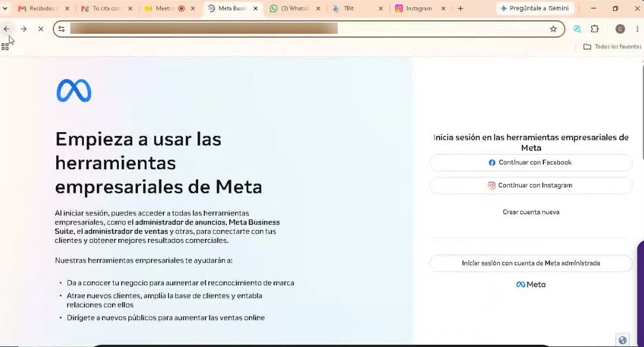Click the Meta logo under the login buttons
644x347 pixels.
click(531, 284)
